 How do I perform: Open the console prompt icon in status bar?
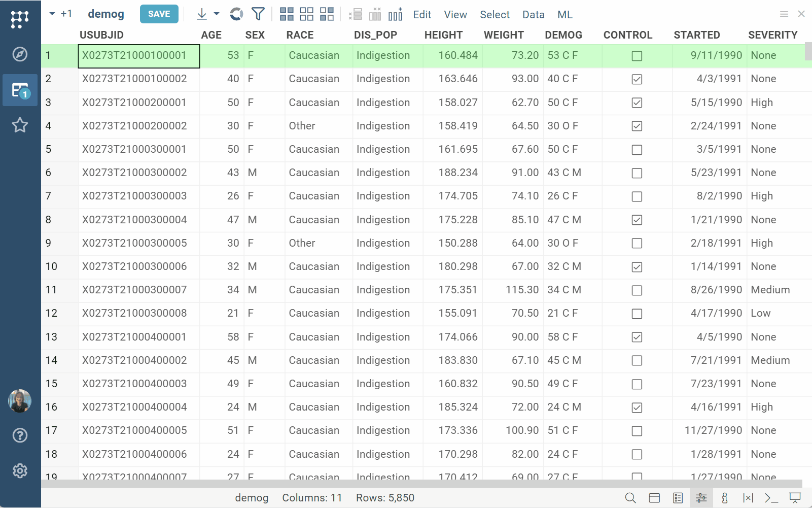pos(771,498)
